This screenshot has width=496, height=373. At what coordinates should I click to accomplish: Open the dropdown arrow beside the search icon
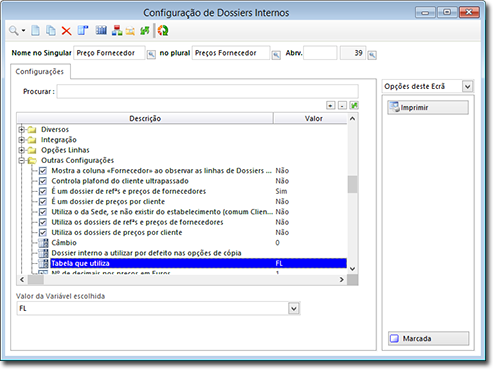click(x=23, y=31)
